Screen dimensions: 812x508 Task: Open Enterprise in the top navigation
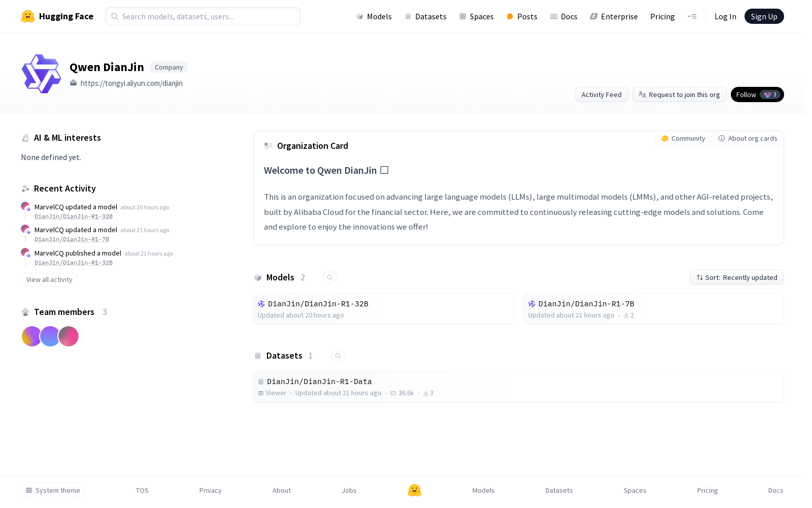point(614,16)
